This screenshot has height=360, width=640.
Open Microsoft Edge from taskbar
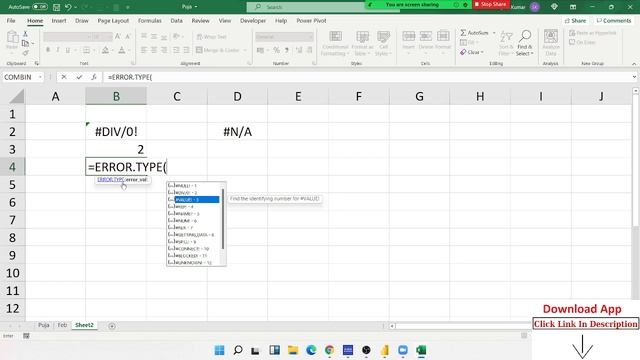(311, 350)
